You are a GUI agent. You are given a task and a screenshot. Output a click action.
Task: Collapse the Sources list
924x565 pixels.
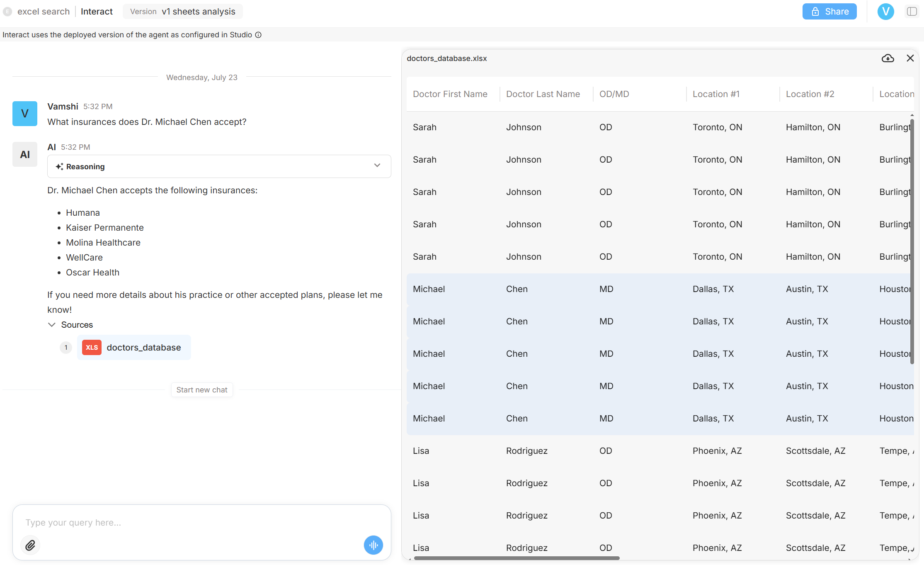(52, 325)
